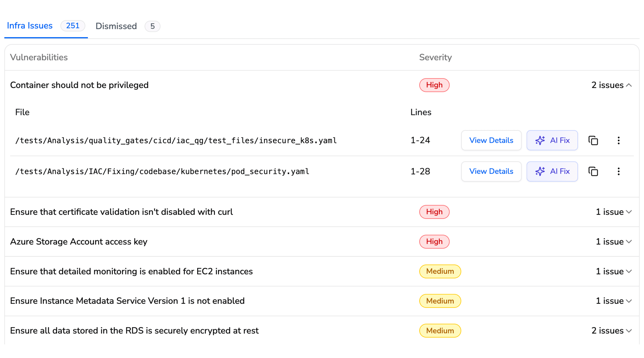This screenshot has height=358, width=644.
Task: Expand the certificate validation curl issue
Action: (x=614, y=212)
